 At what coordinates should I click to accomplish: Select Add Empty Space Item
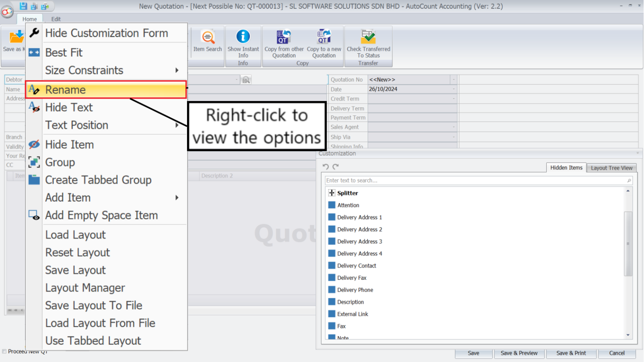coord(106,215)
